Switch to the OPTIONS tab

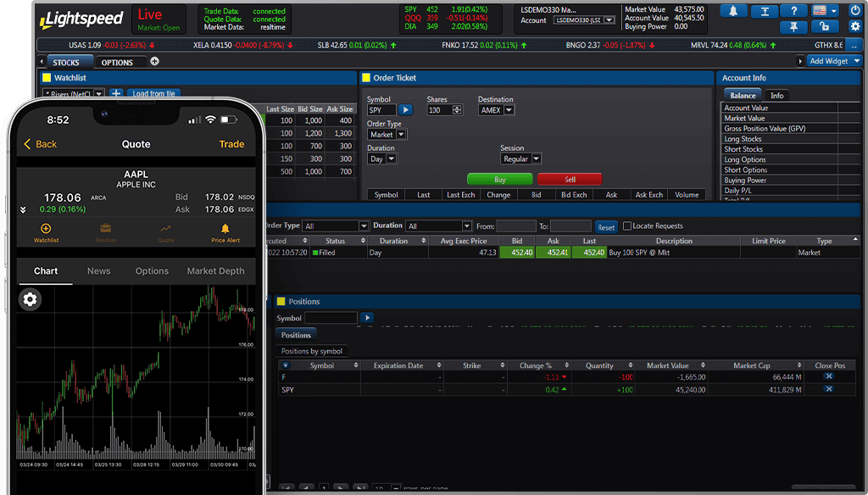click(x=118, y=61)
